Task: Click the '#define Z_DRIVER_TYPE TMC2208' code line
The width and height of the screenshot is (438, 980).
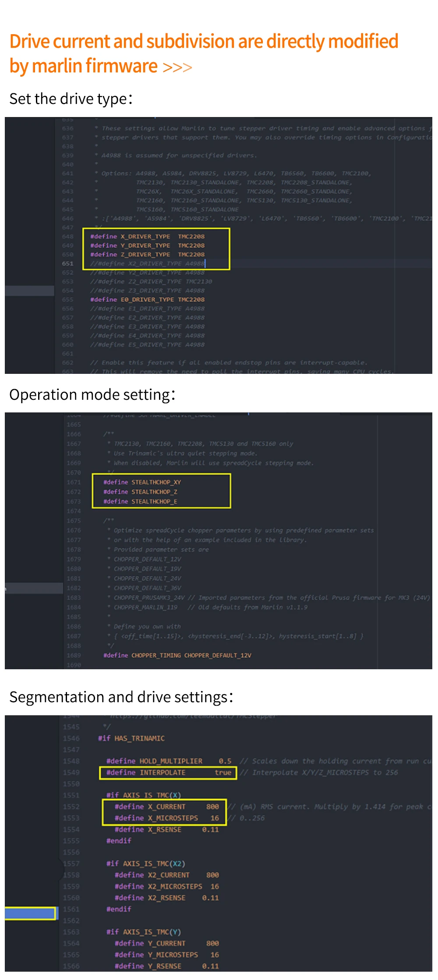Action: point(147,254)
